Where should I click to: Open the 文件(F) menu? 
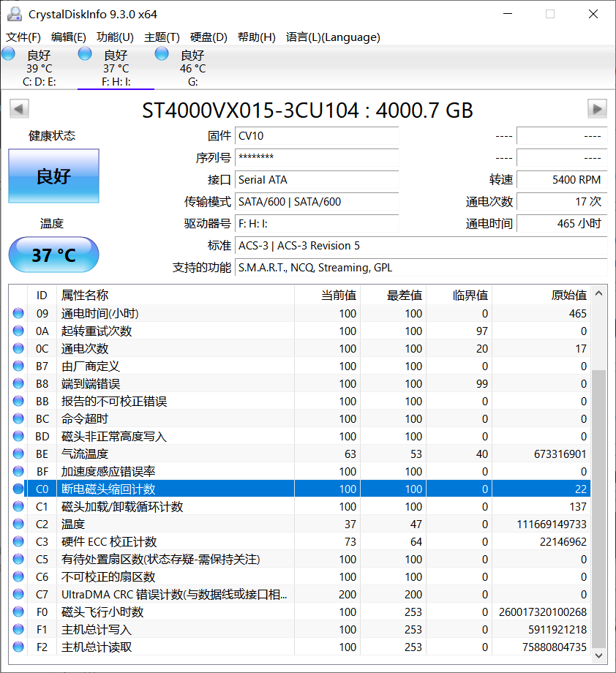(23, 37)
